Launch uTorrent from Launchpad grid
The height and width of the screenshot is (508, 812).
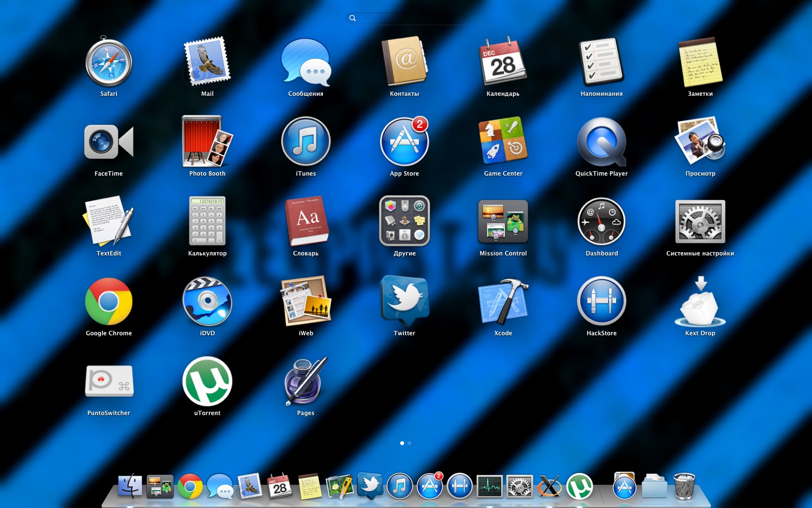pyautogui.click(x=207, y=381)
